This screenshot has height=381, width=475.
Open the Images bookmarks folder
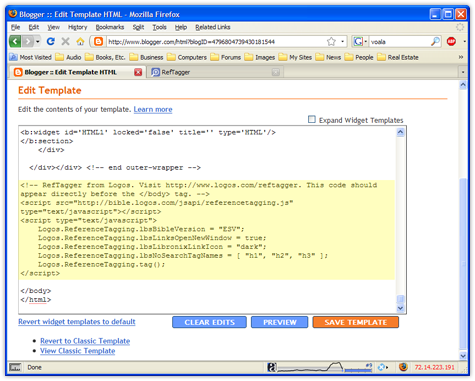(x=260, y=57)
